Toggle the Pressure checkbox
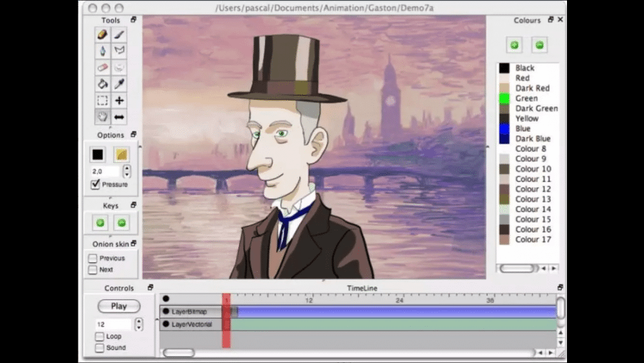Viewport: 644px width, 363px height. 95,184
